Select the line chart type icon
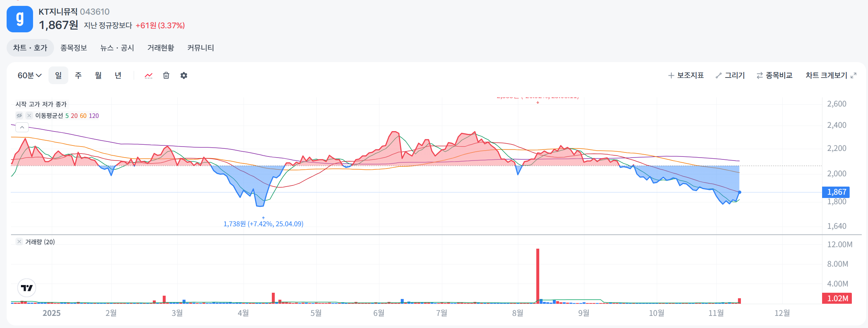This screenshot has height=328, width=868. (x=148, y=76)
